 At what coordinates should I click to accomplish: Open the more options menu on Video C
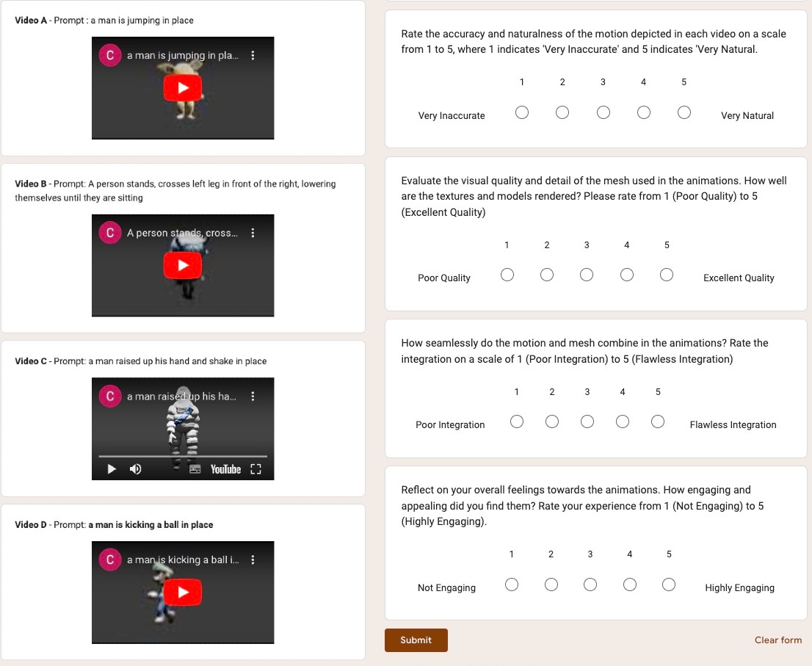pyautogui.click(x=253, y=397)
